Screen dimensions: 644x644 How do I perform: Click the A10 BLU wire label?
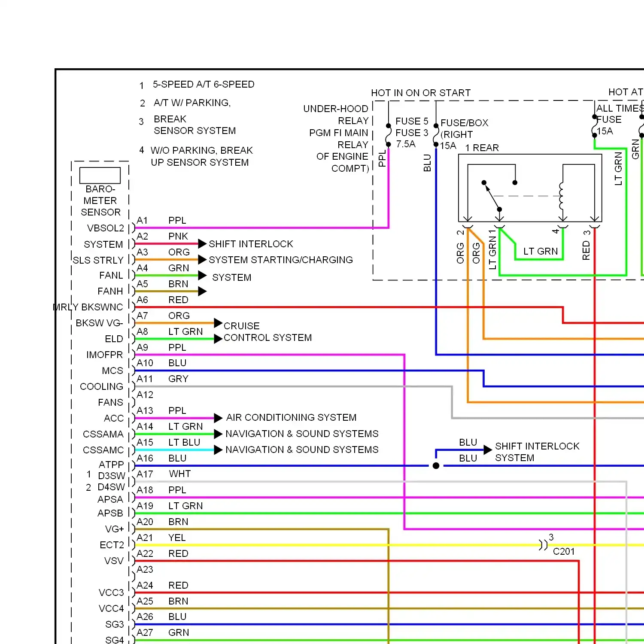tap(177, 363)
